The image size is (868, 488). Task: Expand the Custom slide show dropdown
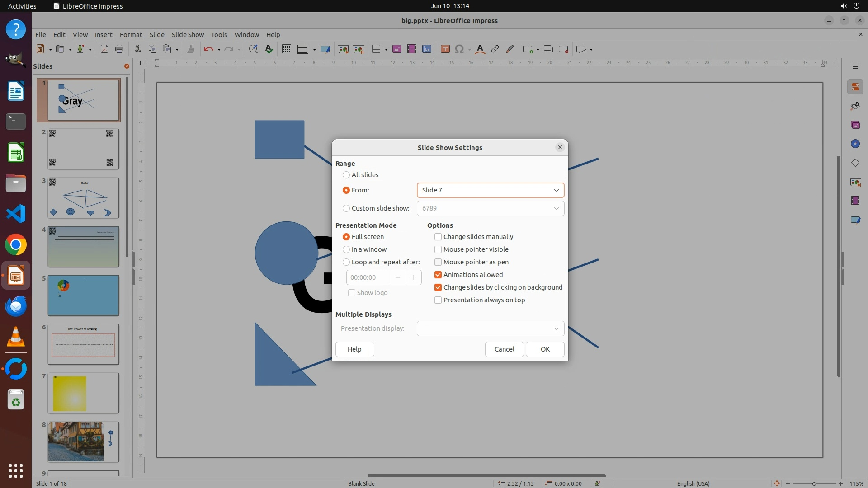pos(556,208)
